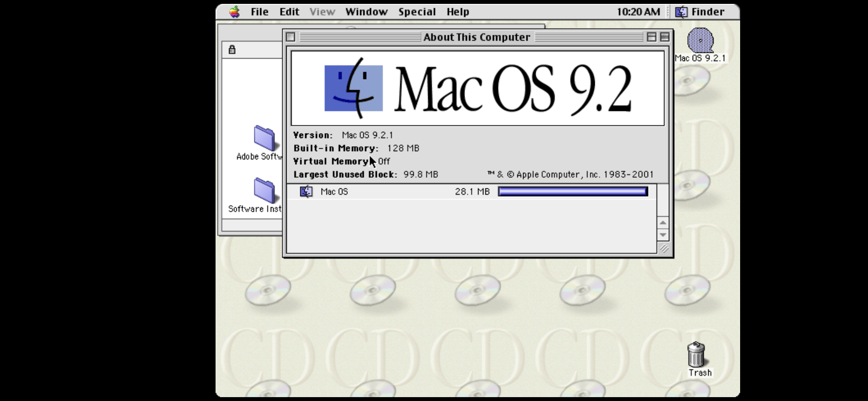Click the About This Computer title bar text
868x401 pixels.
tap(477, 37)
